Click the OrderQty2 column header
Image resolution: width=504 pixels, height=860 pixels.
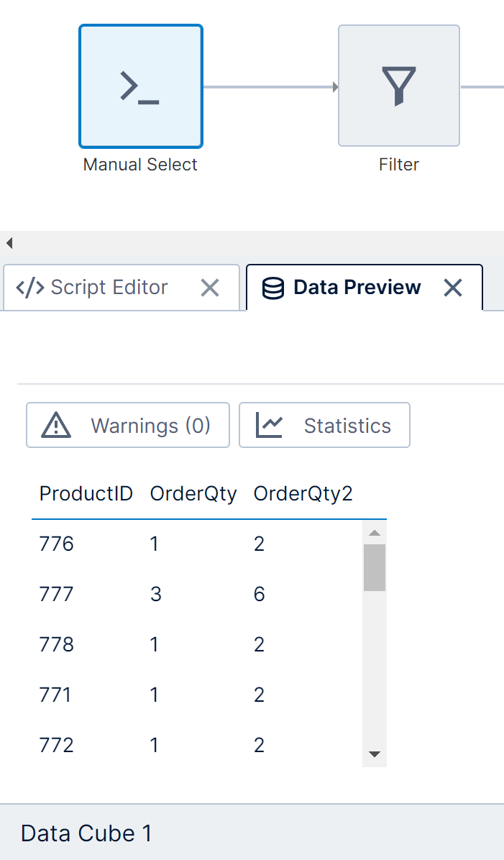tap(303, 494)
